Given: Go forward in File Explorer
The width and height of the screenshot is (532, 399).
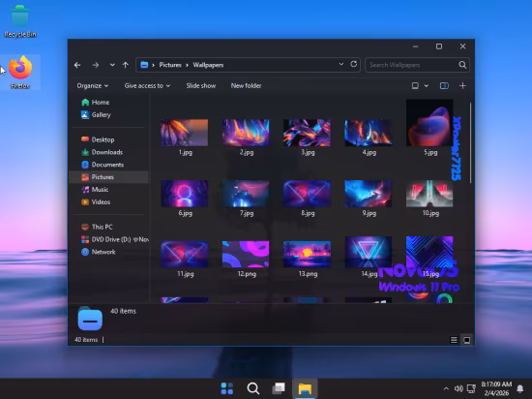Looking at the screenshot, I should [96, 65].
